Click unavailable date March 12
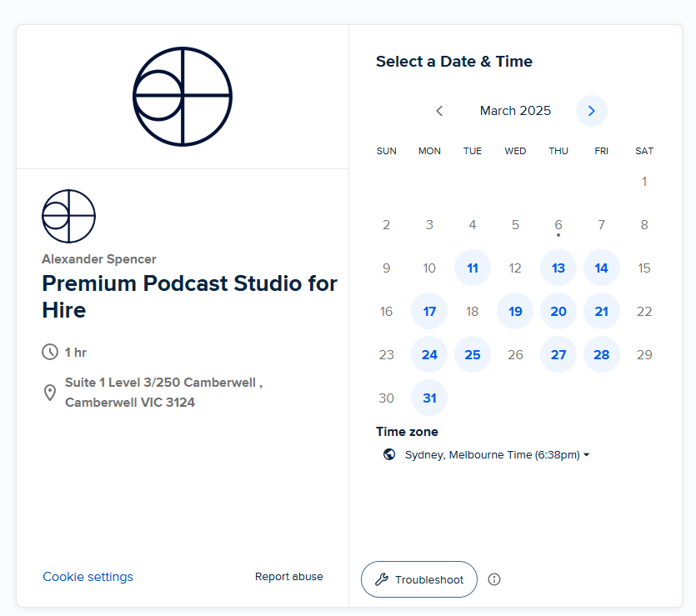 (x=515, y=268)
